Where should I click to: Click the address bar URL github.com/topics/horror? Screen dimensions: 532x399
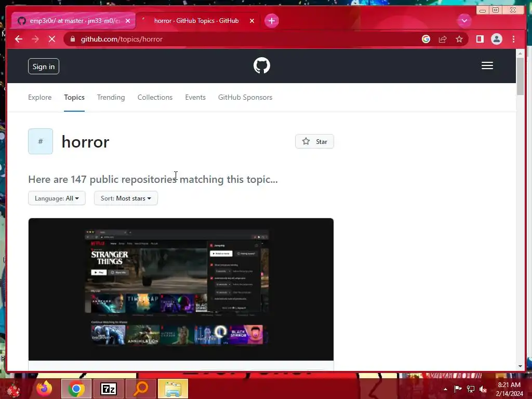[122, 39]
